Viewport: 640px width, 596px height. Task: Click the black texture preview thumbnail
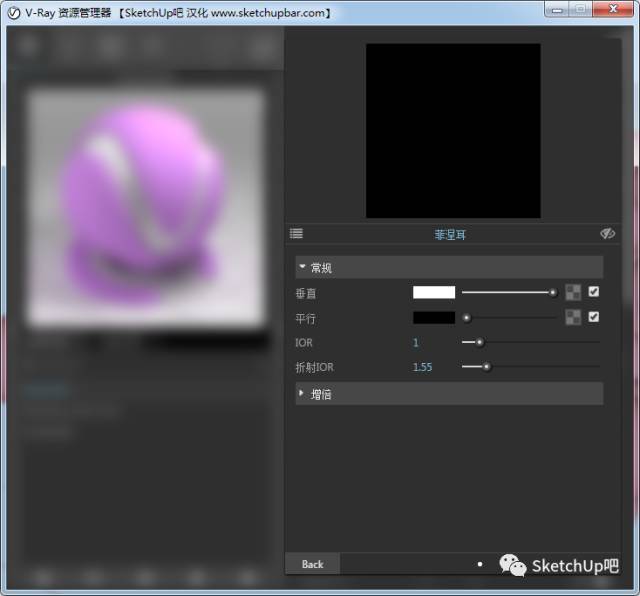click(x=453, y=131)
